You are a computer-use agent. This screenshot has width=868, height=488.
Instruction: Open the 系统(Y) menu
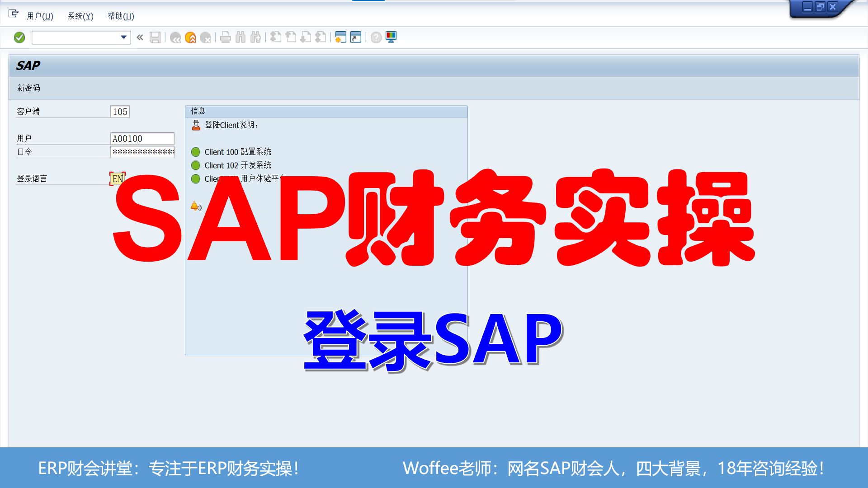[x=80, y=16]
